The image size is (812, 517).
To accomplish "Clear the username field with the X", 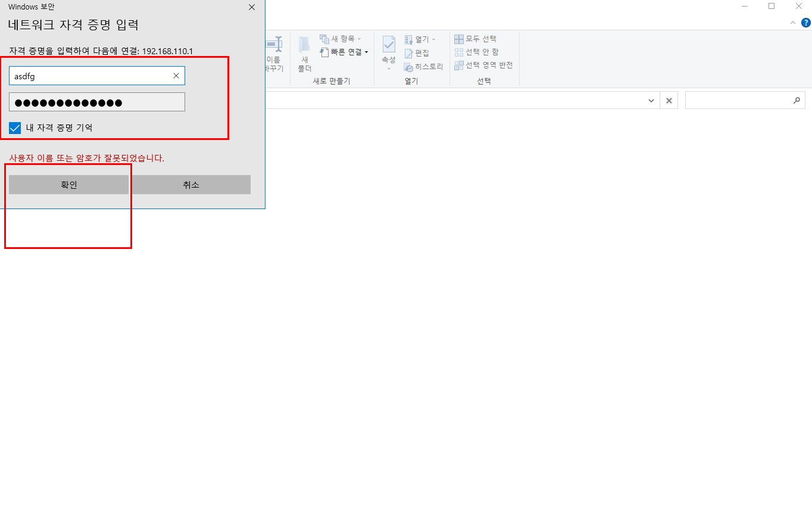I will coord(176,76).
